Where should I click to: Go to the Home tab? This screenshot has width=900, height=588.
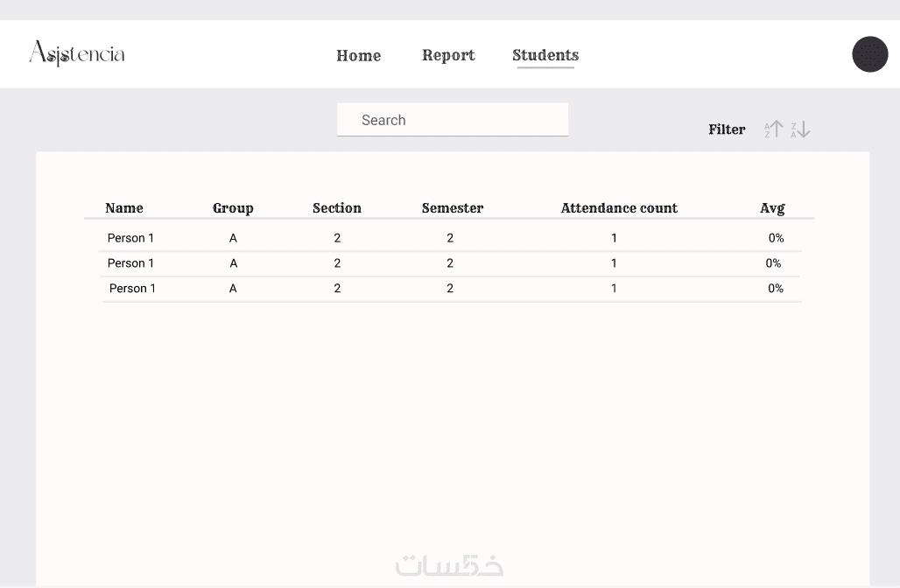358,55
